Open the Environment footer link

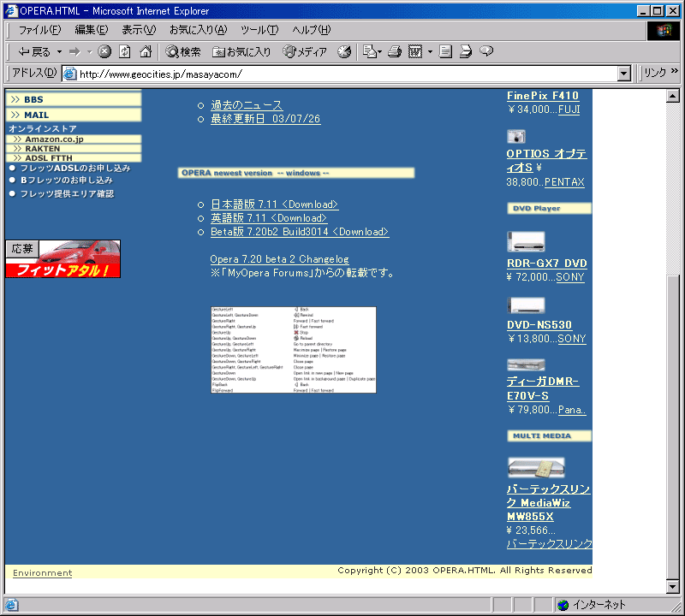pos(42,572)
